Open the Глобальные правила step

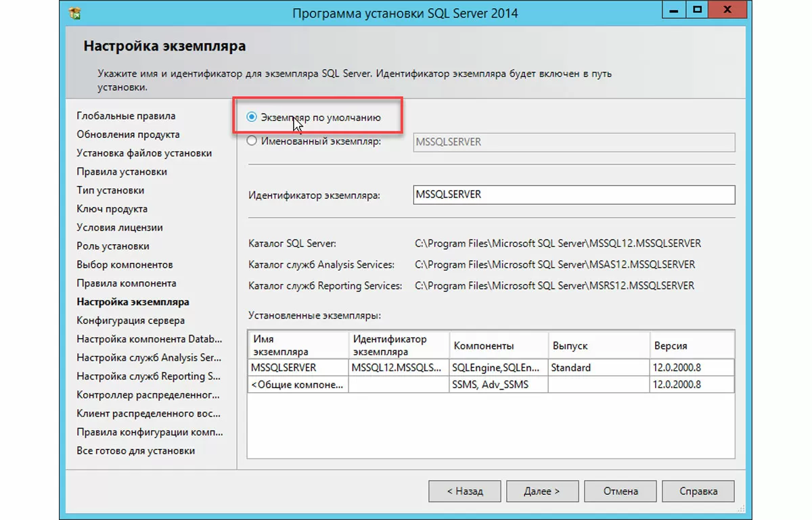[126, 116]
